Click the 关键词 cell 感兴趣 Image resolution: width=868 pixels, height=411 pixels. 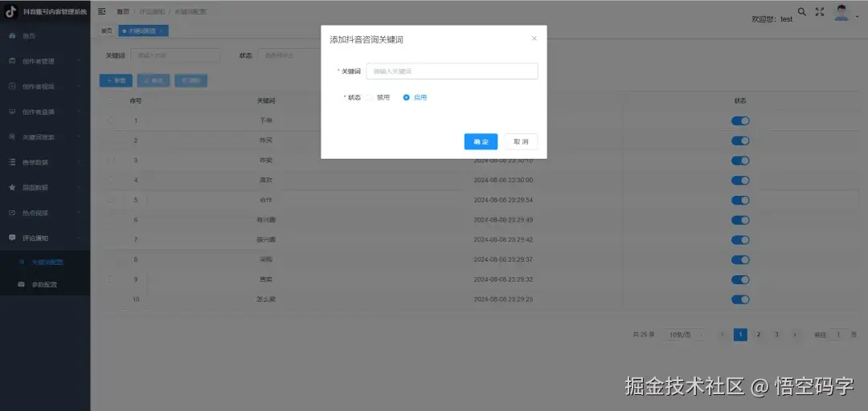coord(266,239)
